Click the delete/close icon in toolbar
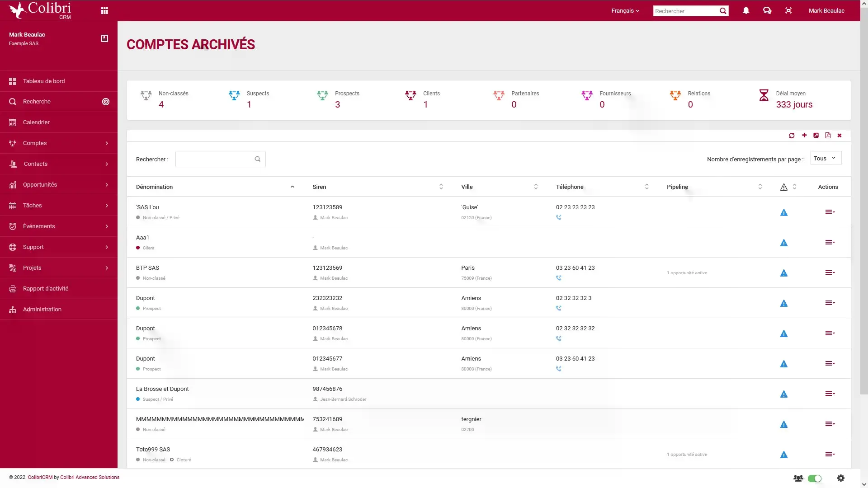The image size is (868, 488). tap(840, 135)
